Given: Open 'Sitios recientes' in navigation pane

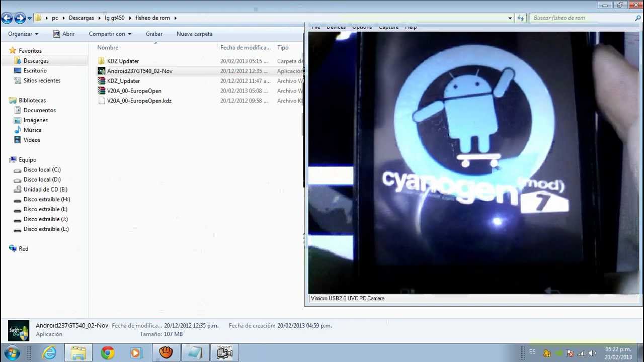Looking at the screenshot, I should [42, 80].
